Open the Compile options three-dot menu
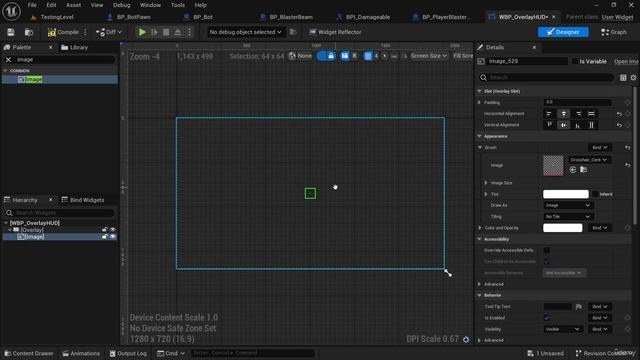 85,32
